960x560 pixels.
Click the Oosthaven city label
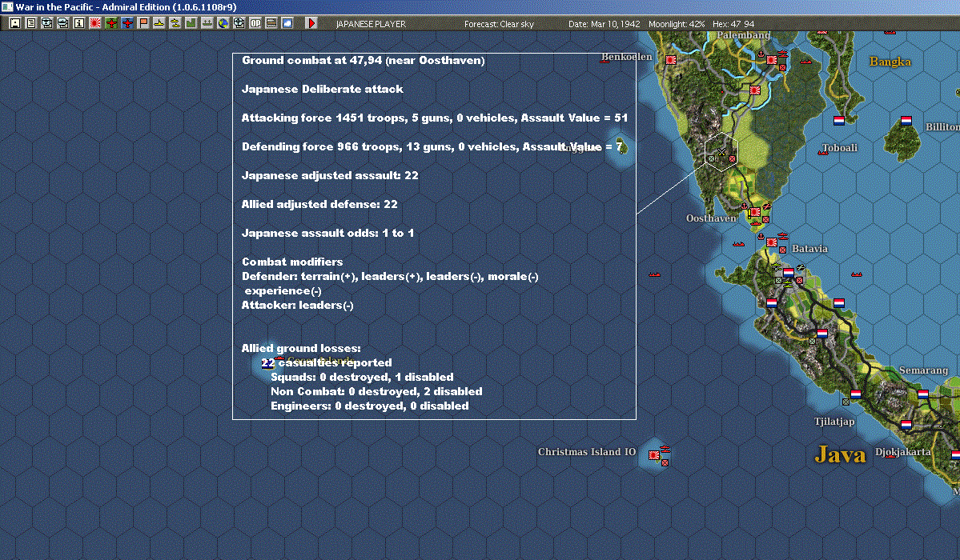pyautogui.click(x=711, y=218)
